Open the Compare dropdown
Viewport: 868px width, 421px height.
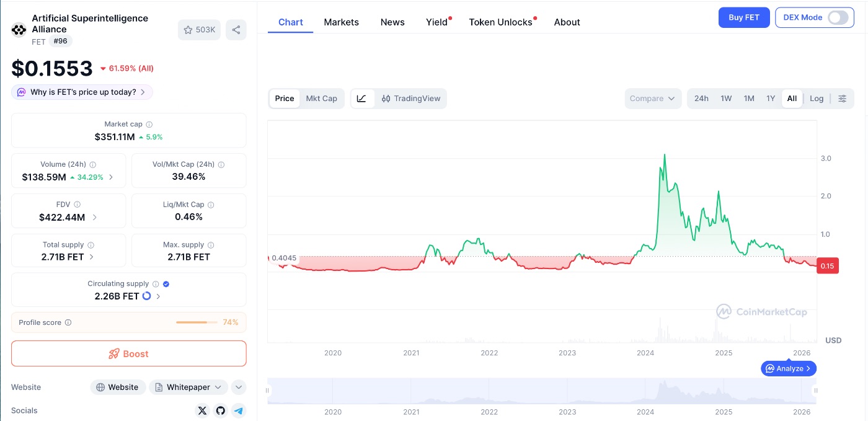653,98
